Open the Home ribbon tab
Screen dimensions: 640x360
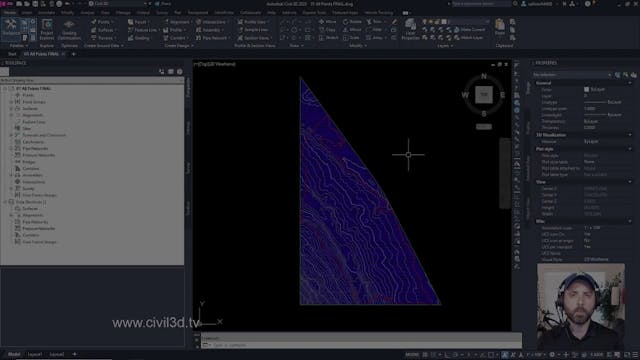coord(10,13)
